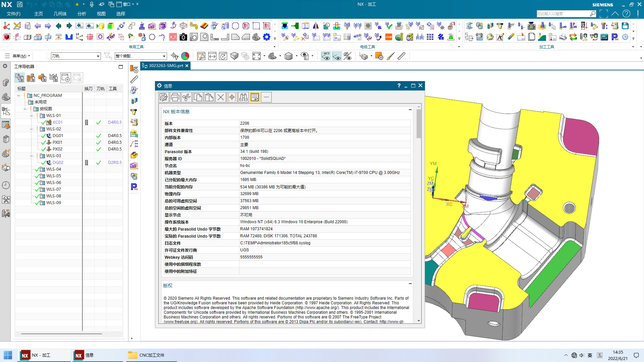Image resolution: width=644 pixels, height=362 pixels.
Task: Toggle the MCS visibility eye button
Action: [326, 56]
